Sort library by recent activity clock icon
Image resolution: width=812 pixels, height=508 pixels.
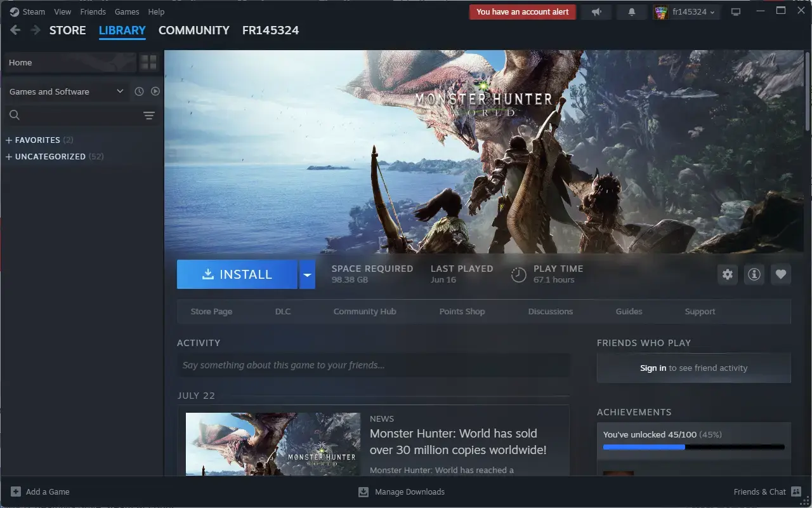[x=140, y=91]
